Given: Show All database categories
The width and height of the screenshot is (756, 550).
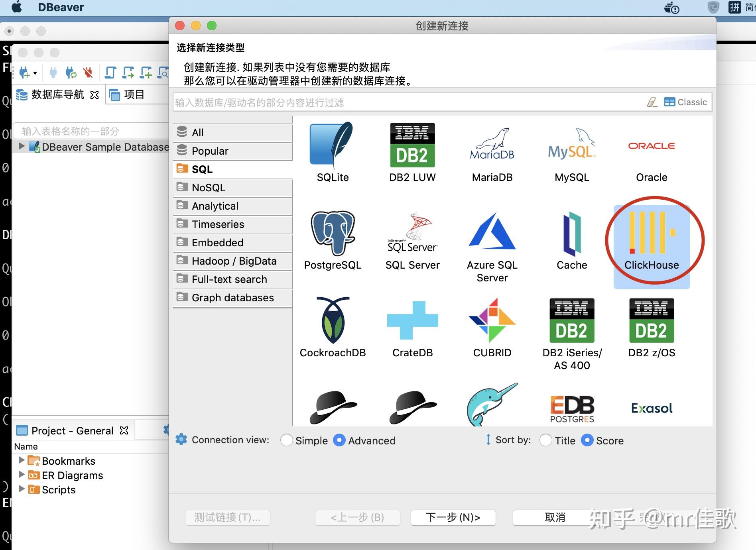Looking at the screenshot, I should (x=233, y=132).
